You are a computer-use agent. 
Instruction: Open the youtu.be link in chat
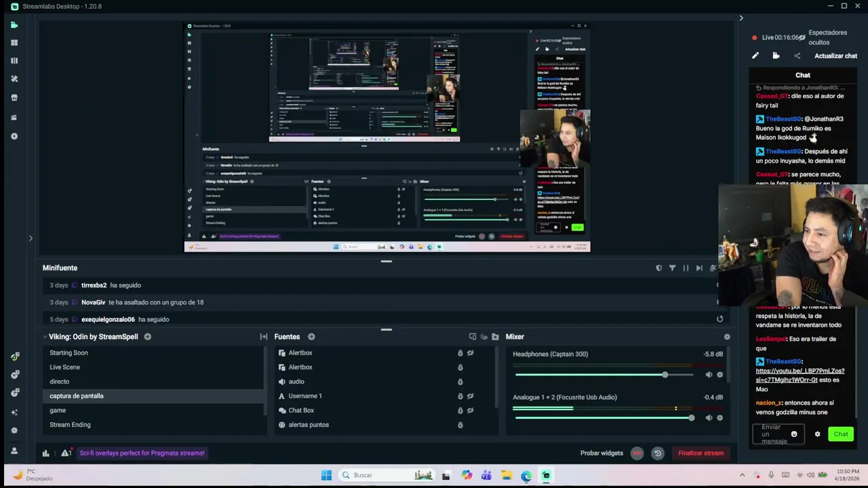pos(800,375)
